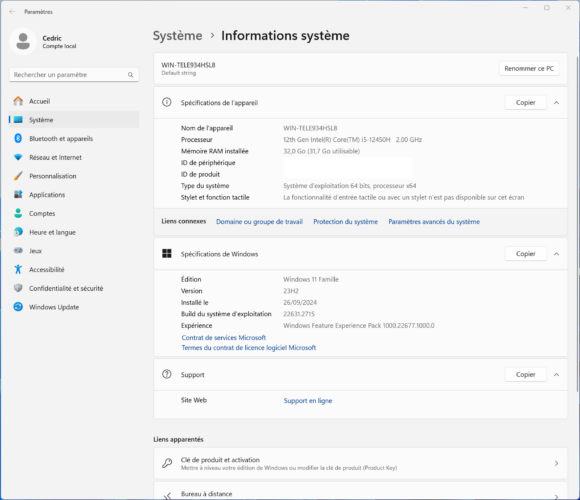The width and height of the screenshot is (580, 500).
Task: Click processor value 12th Gen Intel Core
Action: [352, 139]
